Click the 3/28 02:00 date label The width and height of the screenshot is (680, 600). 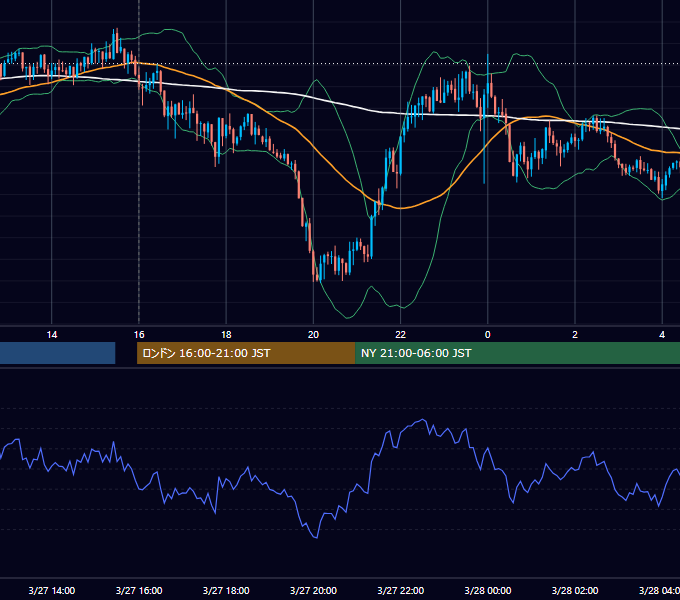click(575, 590)
